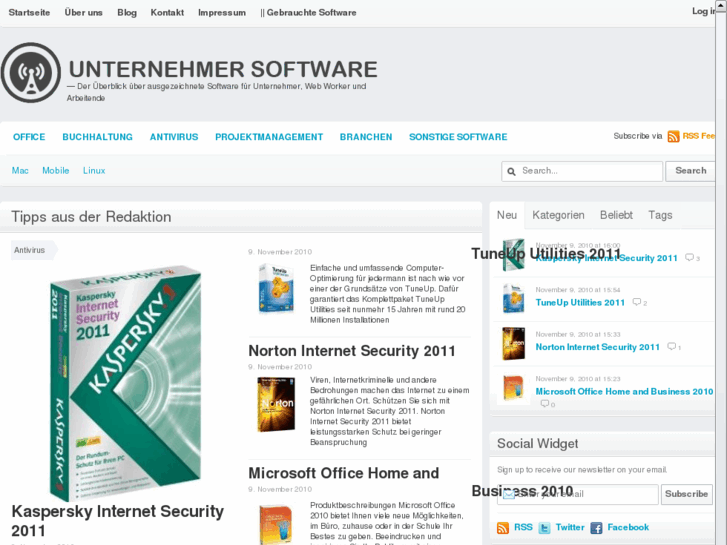Click the vertical scrollbar at the right edge

point(721,278)
